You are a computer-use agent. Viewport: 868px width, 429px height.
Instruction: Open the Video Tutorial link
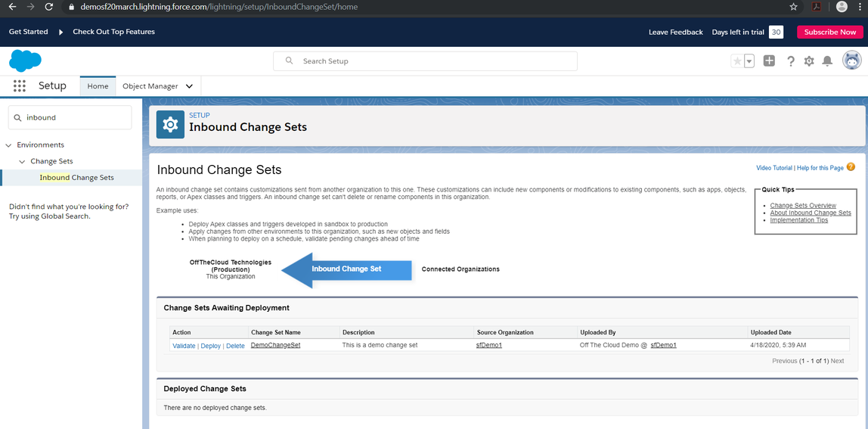pos(774,167)
